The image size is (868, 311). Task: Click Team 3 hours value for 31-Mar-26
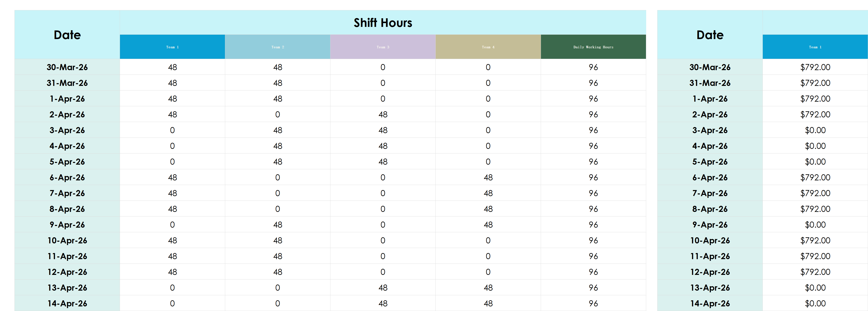click(x=383, y=83)
